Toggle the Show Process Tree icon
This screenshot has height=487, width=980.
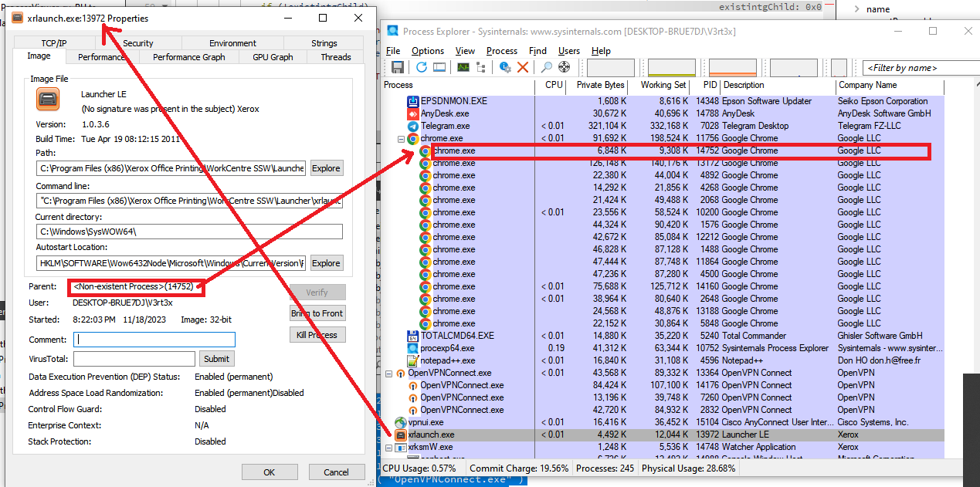tap(480, 67)
